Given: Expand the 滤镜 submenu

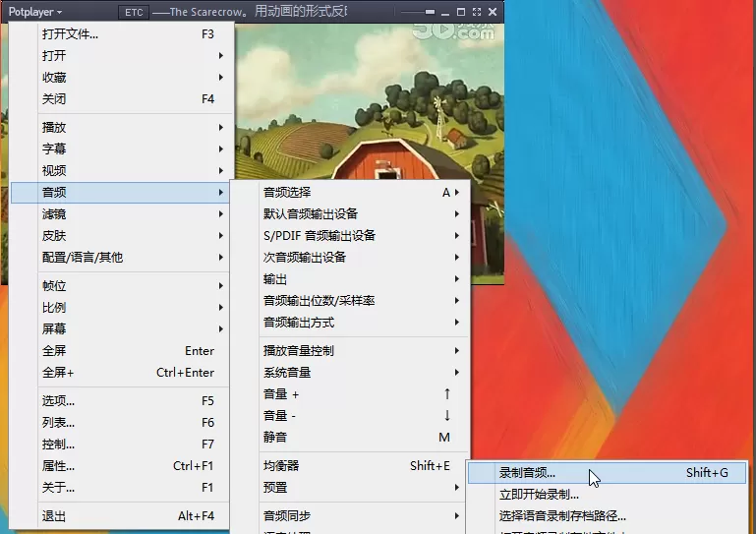Looking at the screenshot, I should click(121, 214).
